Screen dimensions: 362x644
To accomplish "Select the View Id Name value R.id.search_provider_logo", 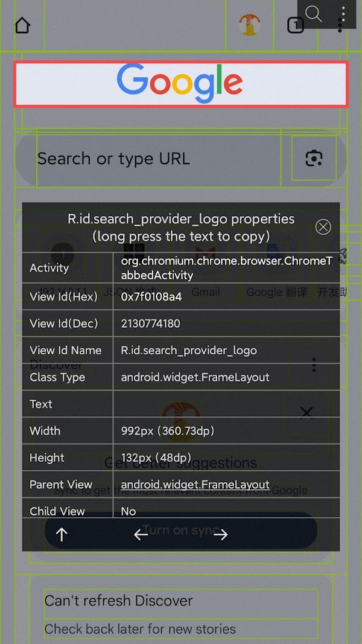I will coord(189,351).
